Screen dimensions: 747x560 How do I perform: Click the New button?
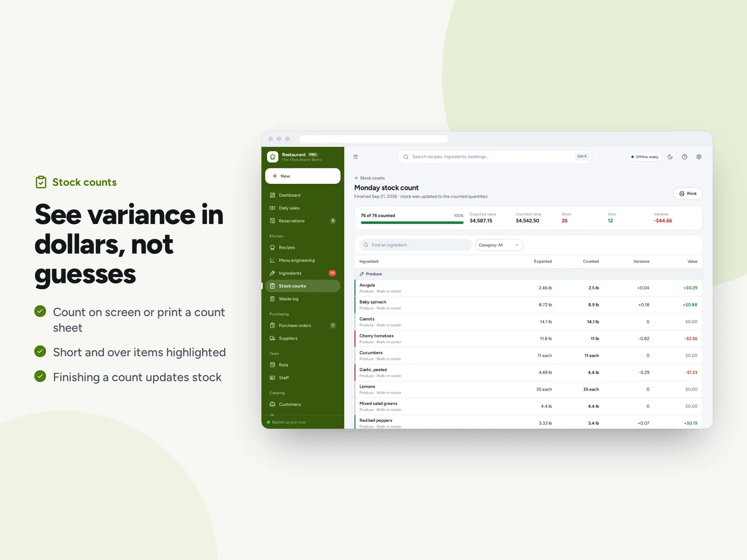[303, 176]
